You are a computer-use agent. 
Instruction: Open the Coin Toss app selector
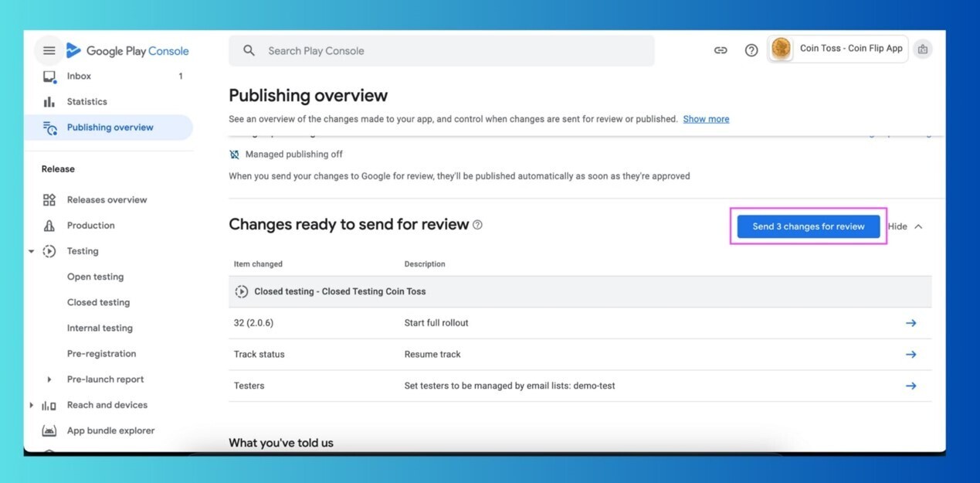[x=838, y=49]
